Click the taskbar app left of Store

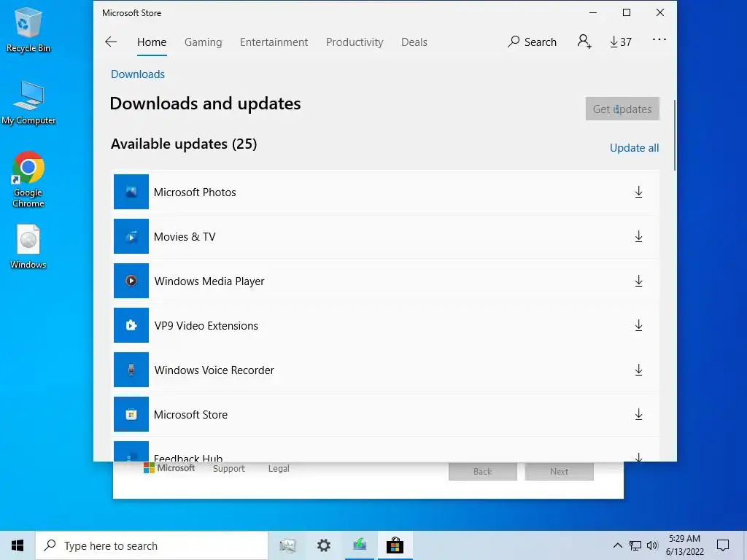pos(360,545)
